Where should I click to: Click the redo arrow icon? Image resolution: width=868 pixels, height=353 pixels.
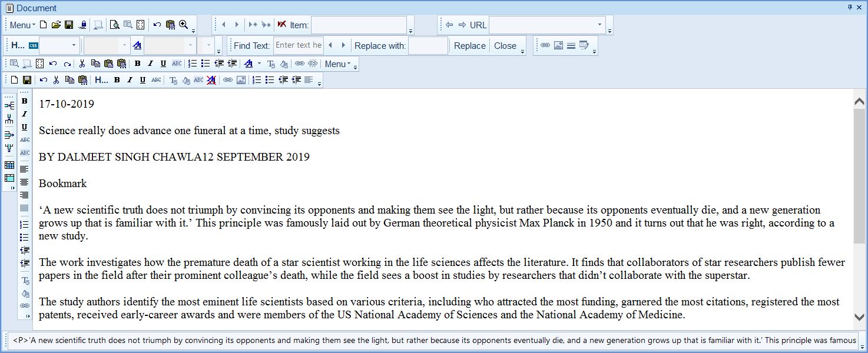[67, 64]
